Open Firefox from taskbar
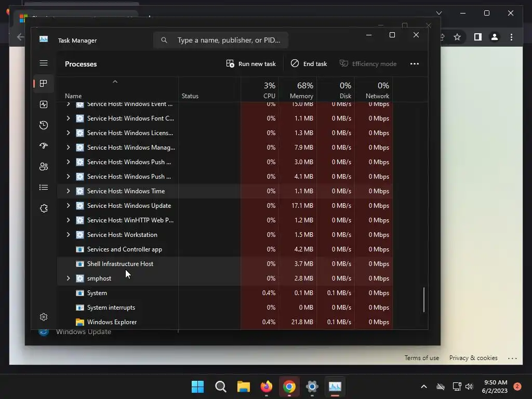 coord(267,387)
